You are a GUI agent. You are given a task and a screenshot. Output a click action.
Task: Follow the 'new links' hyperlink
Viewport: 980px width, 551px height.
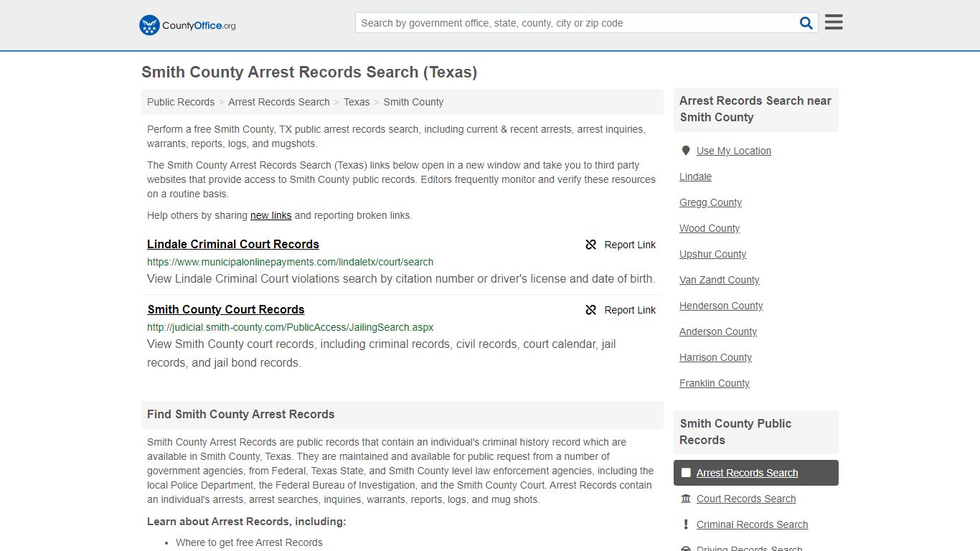270,215
